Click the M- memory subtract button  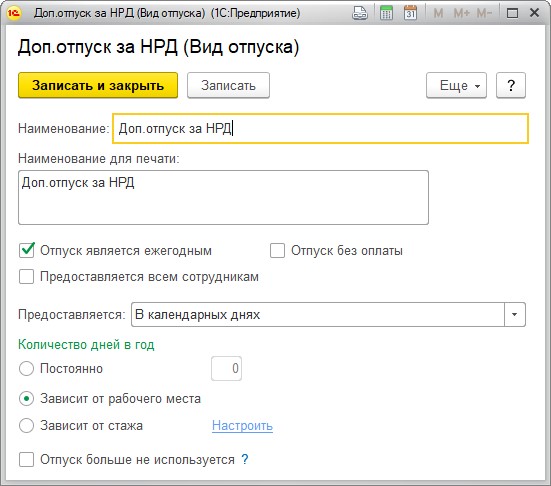(x=484, y=13)
